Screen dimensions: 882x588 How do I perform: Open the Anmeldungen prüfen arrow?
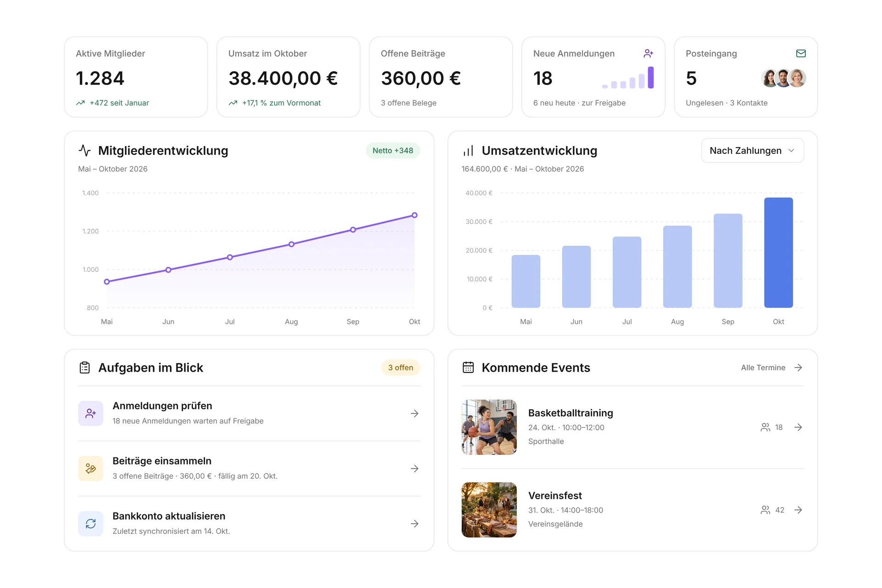(x=414, y=413)
